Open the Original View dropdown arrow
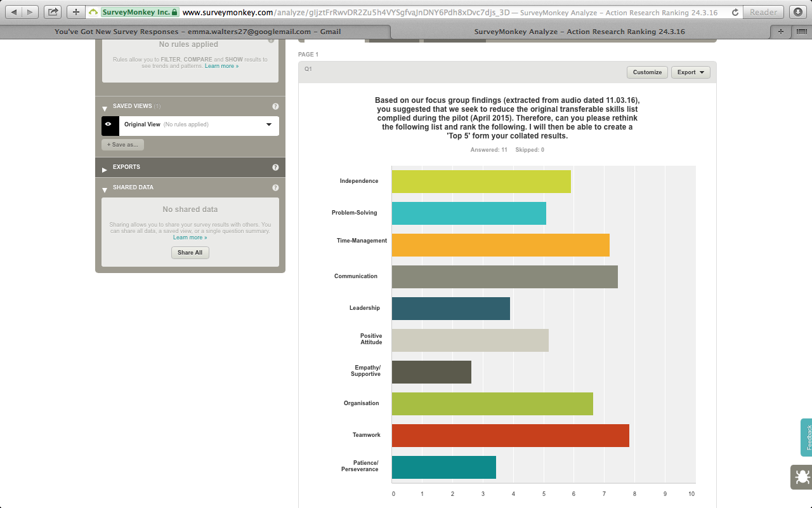 point(269,125)
